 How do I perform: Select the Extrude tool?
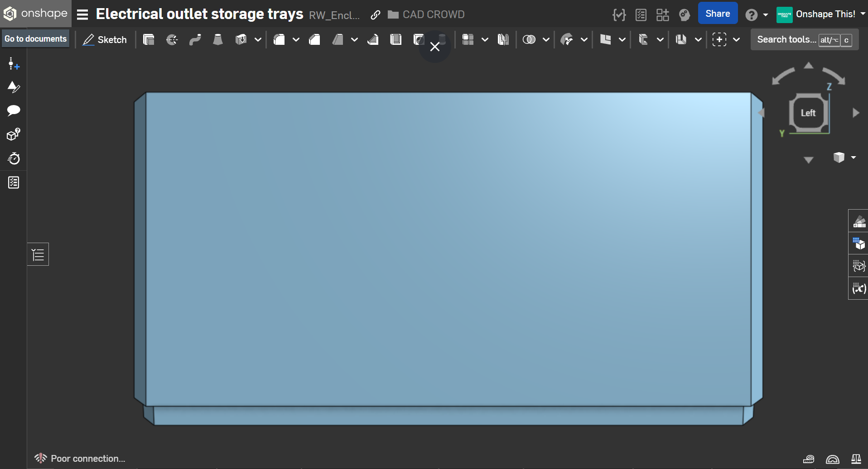(x=149, y=40)
